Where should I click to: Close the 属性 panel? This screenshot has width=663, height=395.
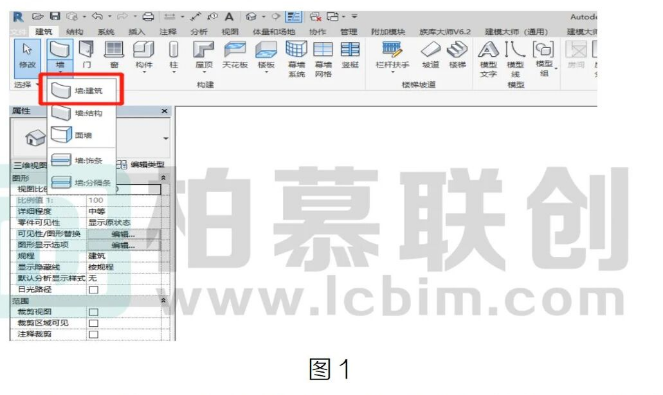pyautogui.click(x=164, y=111)
